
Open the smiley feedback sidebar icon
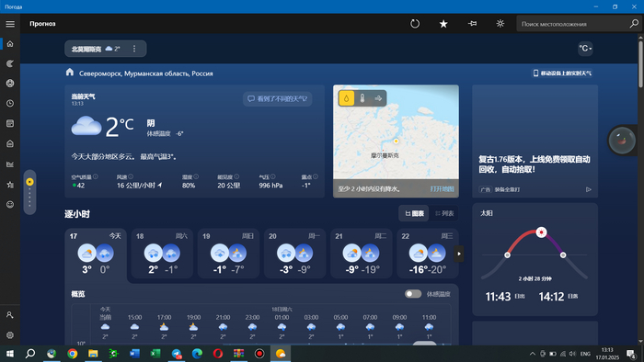click(x=10, y=204)
